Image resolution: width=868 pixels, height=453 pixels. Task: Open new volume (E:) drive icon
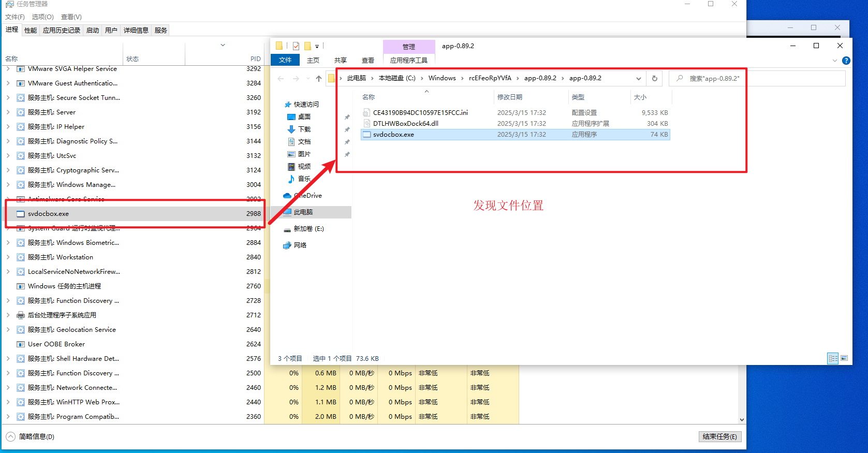pos(287,229)
